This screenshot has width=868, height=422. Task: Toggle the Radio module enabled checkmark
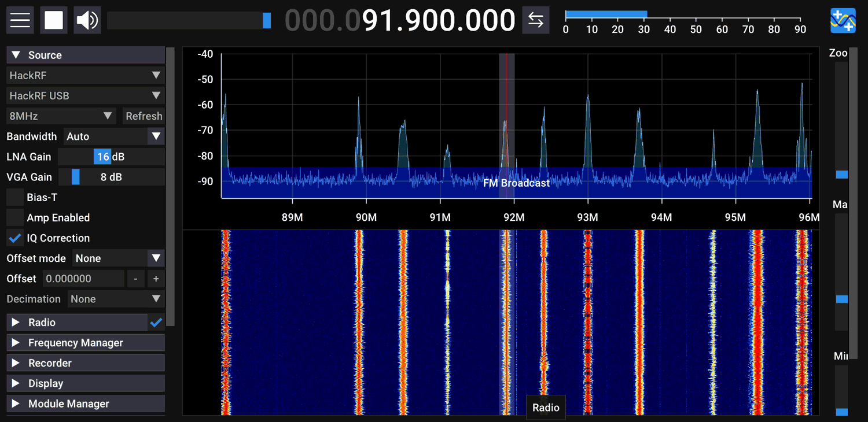click(x=156, y=323)
